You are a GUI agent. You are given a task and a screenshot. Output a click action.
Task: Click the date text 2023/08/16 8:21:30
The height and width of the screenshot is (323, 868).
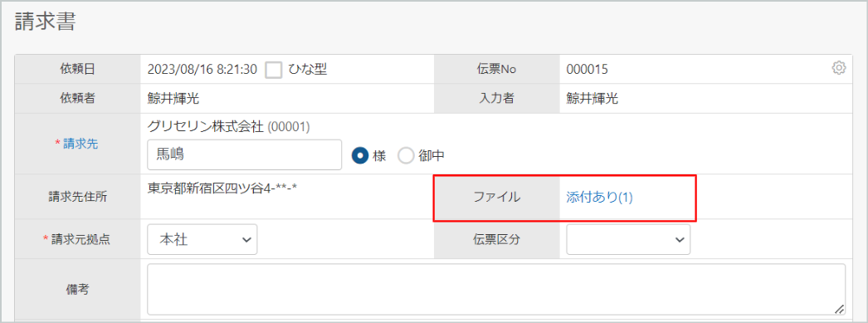coord(202,69)
